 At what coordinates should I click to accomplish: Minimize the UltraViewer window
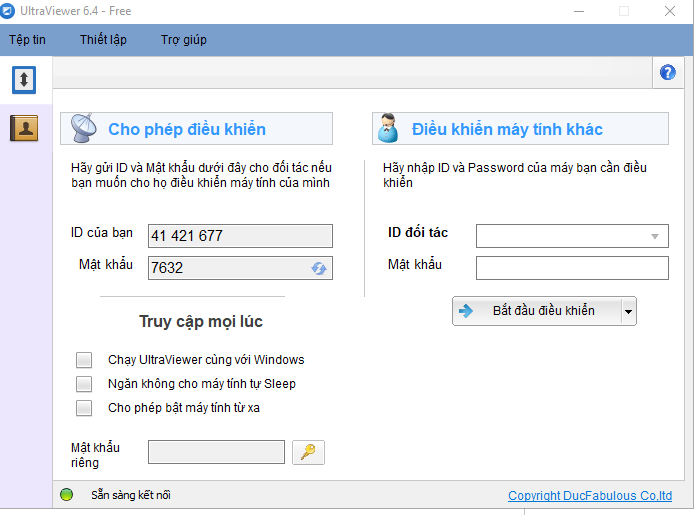pyautogui.click(x=579, y=11)
